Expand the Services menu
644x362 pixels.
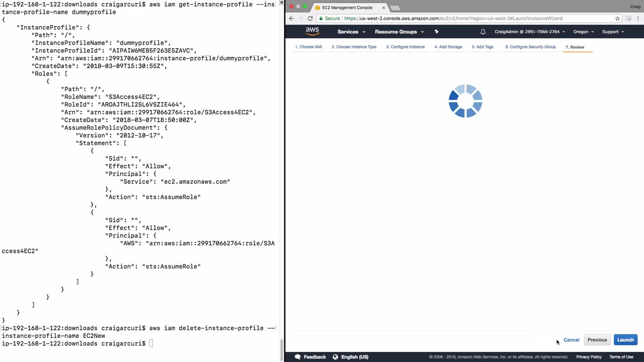point(351,32)
